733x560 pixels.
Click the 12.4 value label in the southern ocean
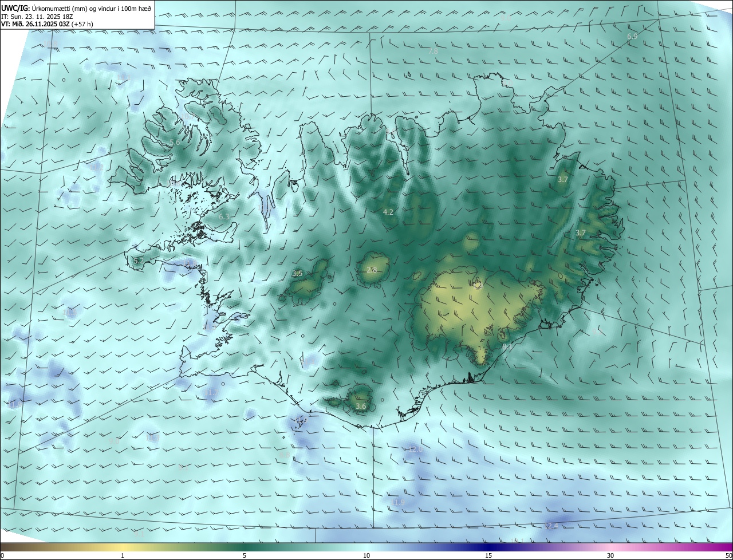point(550,526)
